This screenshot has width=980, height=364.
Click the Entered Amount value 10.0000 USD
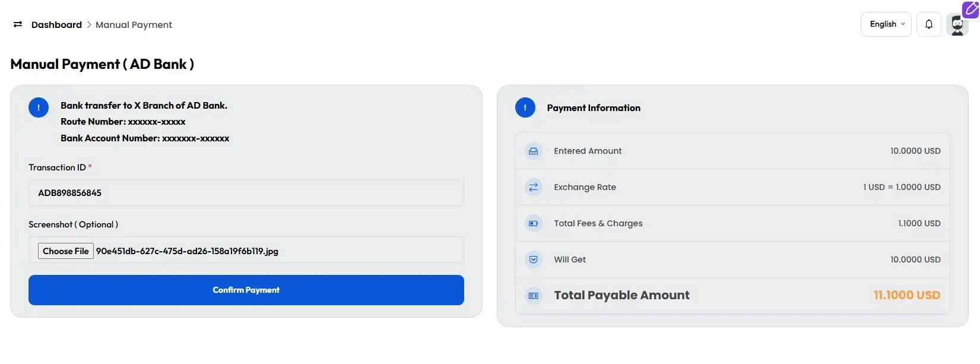pyautogui.click(x=915, y=151)
